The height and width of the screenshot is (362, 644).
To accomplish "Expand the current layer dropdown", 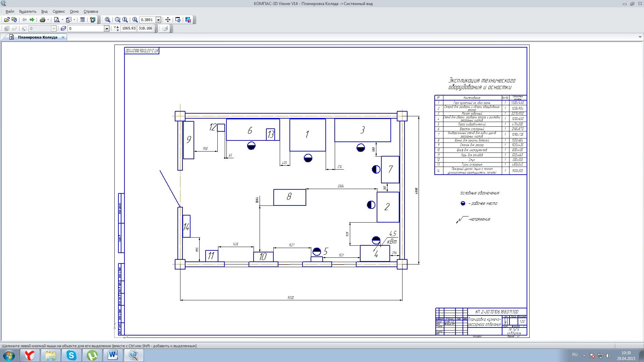I will click(x=107, y=28).
